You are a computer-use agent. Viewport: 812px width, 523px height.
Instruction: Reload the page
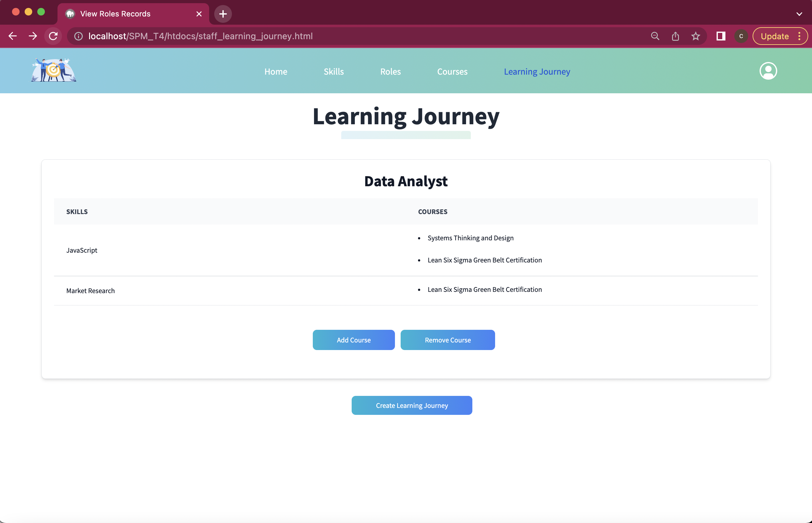(53, 36)
